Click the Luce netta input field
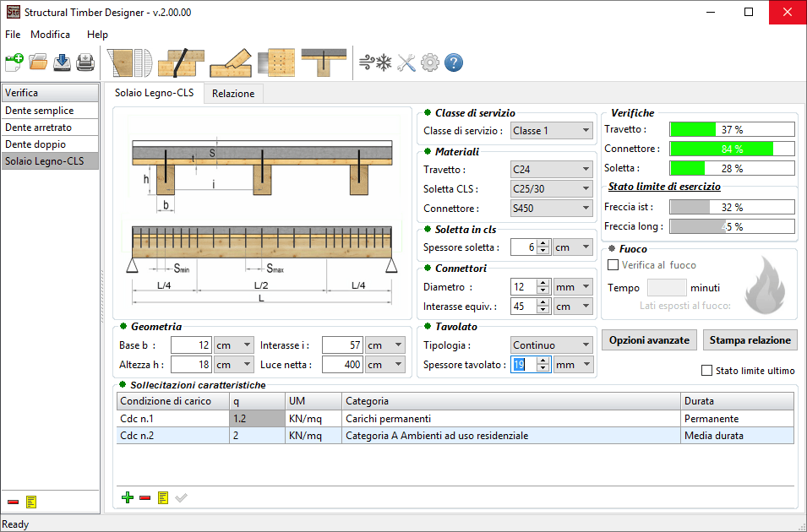807x532 pixels. (342, 365)
